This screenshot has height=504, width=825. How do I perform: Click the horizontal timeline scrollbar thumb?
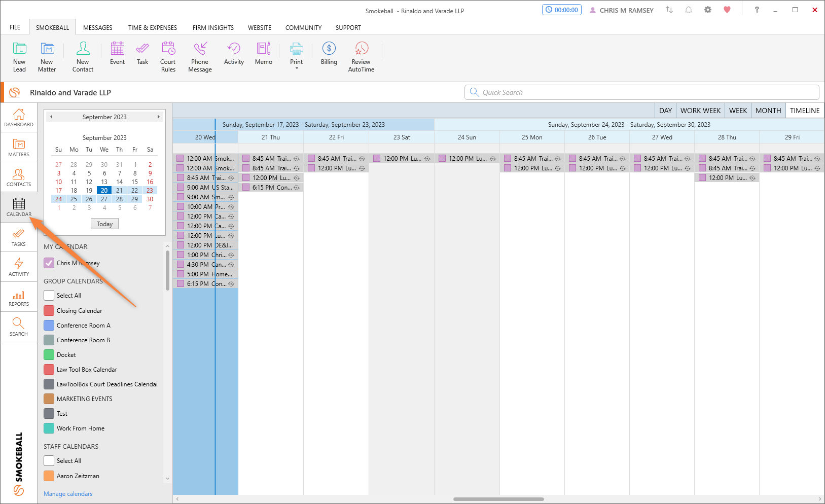coord(498,499)
